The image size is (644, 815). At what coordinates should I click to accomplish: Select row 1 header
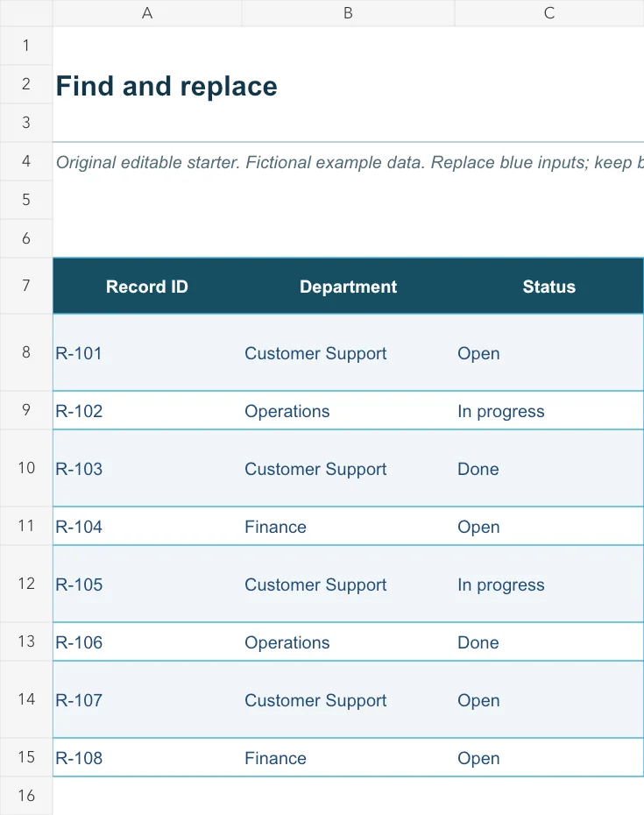tap(26, 46)
